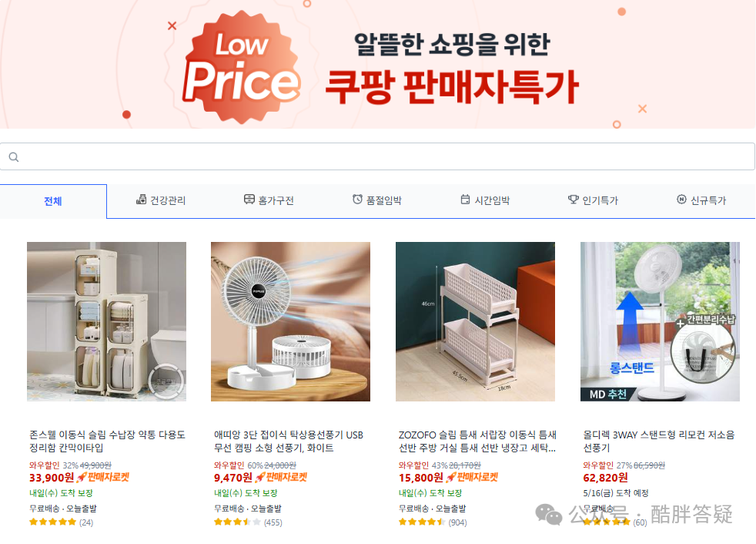Click the Low Price 쿠팡 판매자특가 banner
This screenshot has width=756, height=544.
pyautogui.click(x=377, y=64)
